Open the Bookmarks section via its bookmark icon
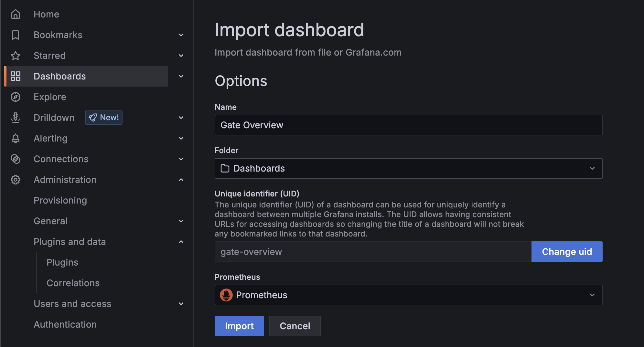The image size is (644, 347). [16, 35]
